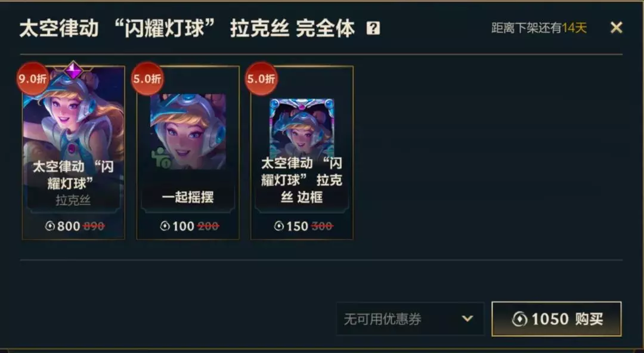Click the 5.0折 badge on 一起摇摆 card
The height and width of the screenshot is (353, 644).
(147, 79)
